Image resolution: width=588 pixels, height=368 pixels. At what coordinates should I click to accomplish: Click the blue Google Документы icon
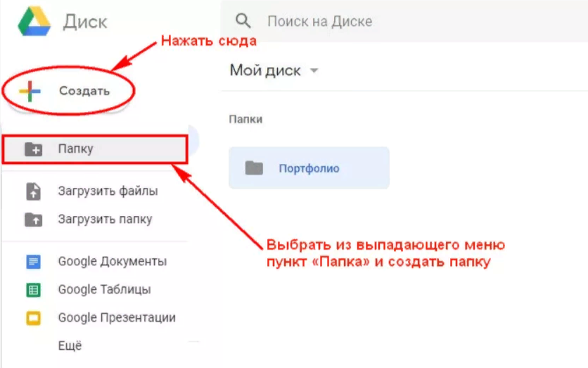click(x=33, y=262)
